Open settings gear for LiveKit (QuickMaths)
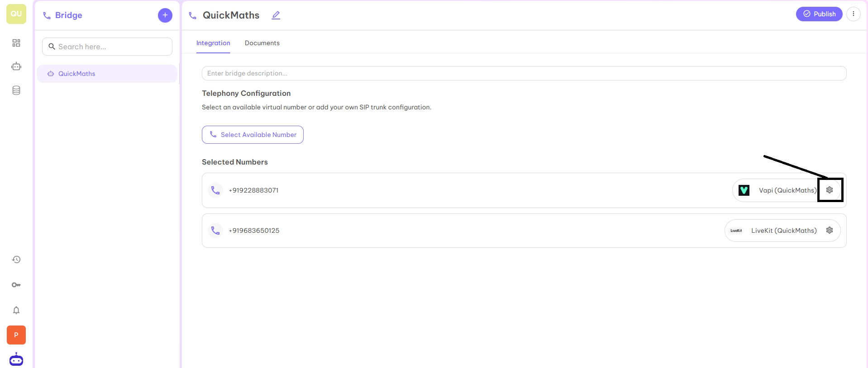The height and width of the screenshot is (368, 868). (x=830, y=231)
